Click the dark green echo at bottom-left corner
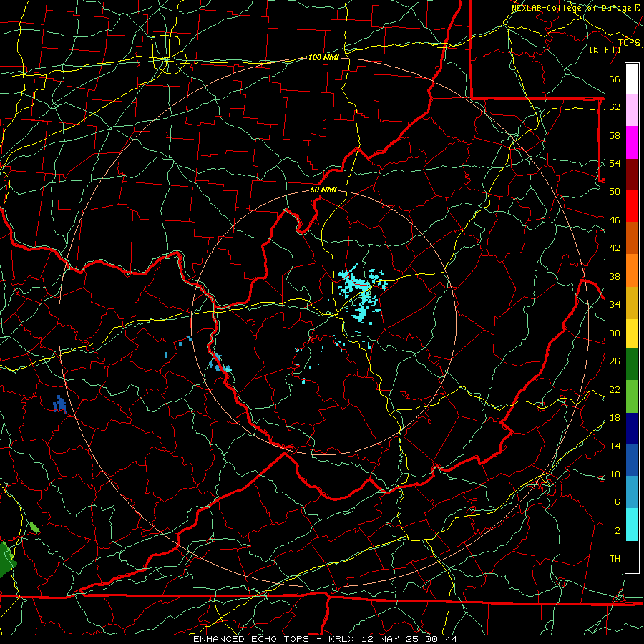This screenshot has height=644, width=644. pyautogui.click(x=7, y=559)
